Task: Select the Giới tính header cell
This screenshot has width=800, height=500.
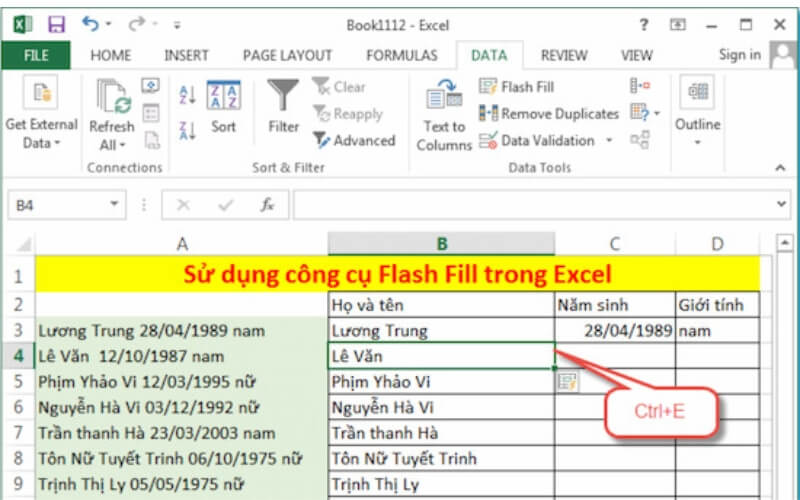Action: [x=717, y=305]
